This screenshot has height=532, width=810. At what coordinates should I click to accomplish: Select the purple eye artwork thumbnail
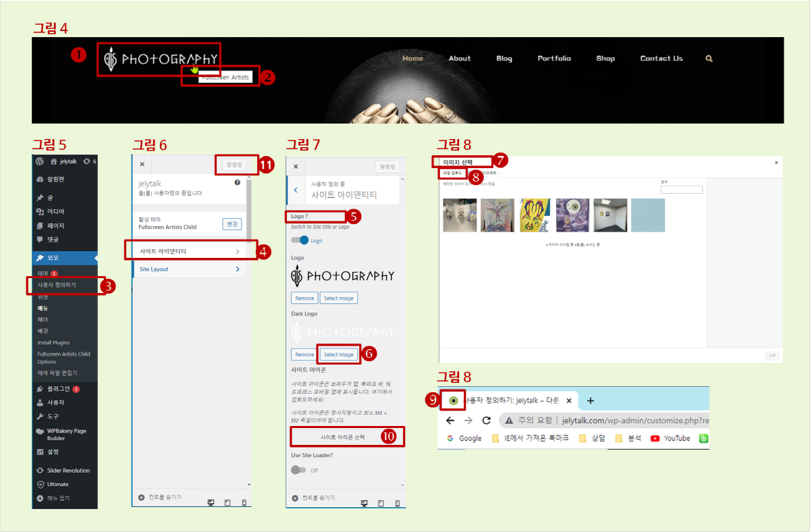572,215
